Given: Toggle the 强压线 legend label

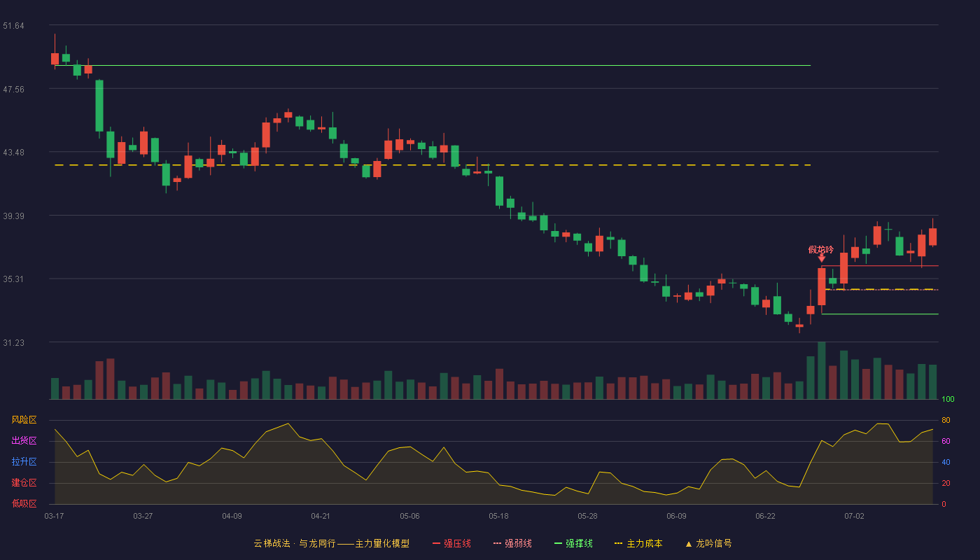Looking at the screenshot, I should pyautogui.click(x=457, y=544).
